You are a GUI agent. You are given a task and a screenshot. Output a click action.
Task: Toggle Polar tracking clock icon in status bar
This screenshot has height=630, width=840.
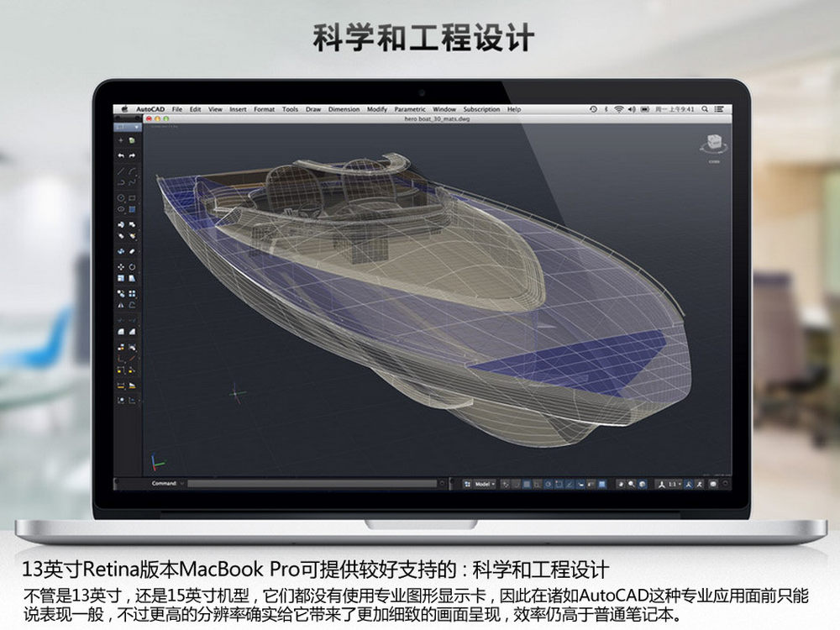click(x=548, y=484)
